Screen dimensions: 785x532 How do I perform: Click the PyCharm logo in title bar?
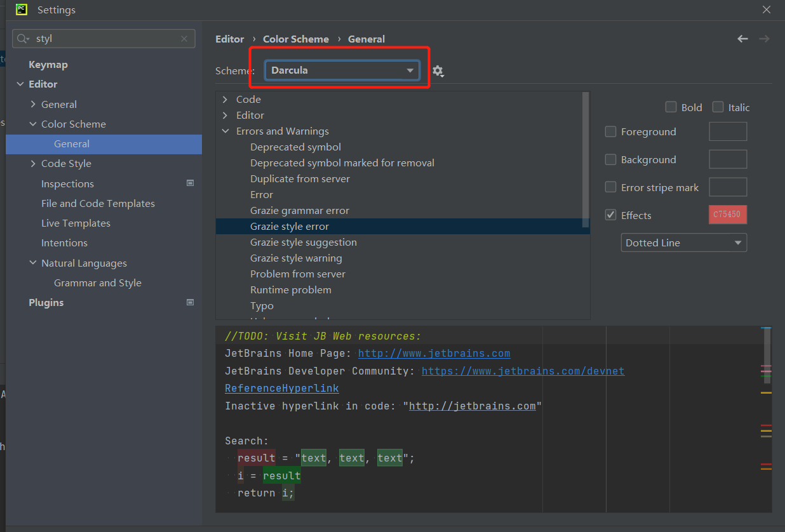coord(22,10)
